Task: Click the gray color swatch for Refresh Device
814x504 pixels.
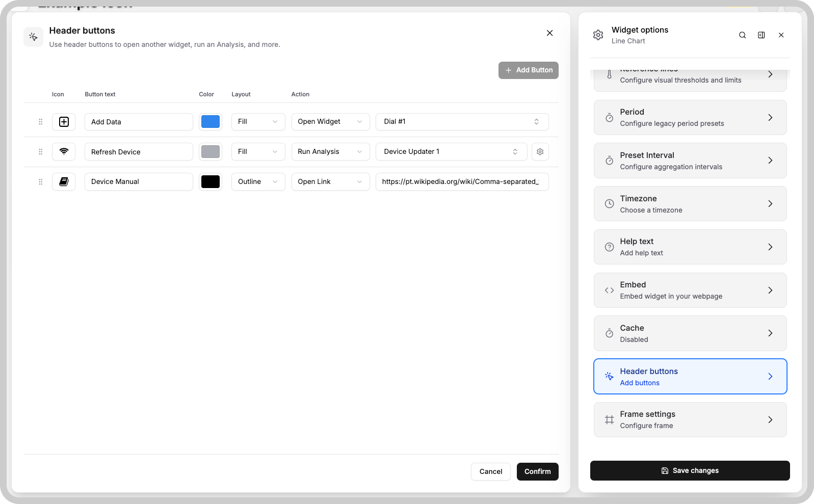Action: click(x=211, y=151)
